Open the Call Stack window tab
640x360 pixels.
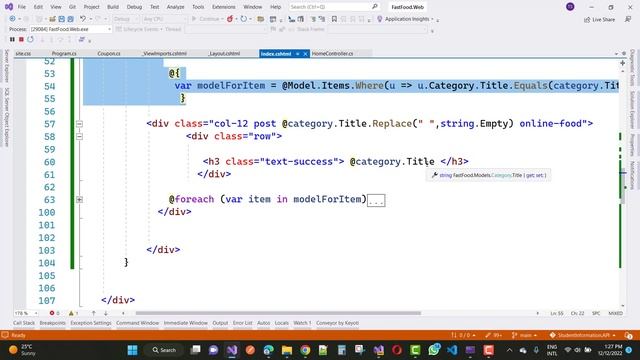tap(24, 323)
